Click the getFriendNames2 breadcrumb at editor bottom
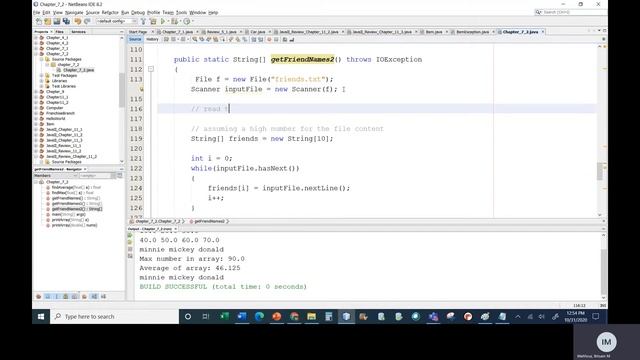 209,221
